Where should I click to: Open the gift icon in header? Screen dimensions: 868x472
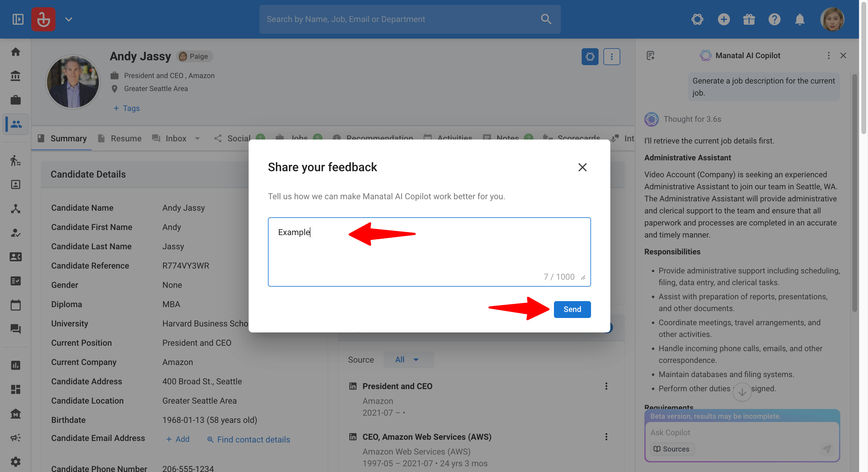click(x=749, y=19)
